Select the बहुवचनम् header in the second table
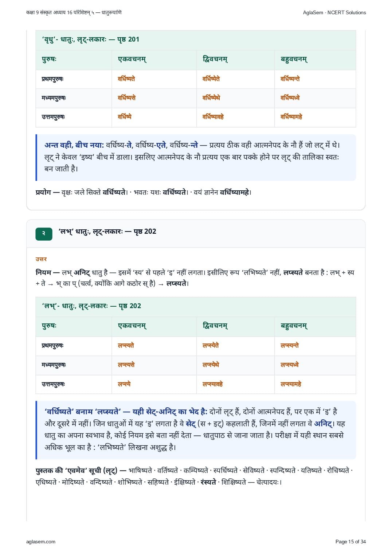392x555 pixels. pos(294,326)
